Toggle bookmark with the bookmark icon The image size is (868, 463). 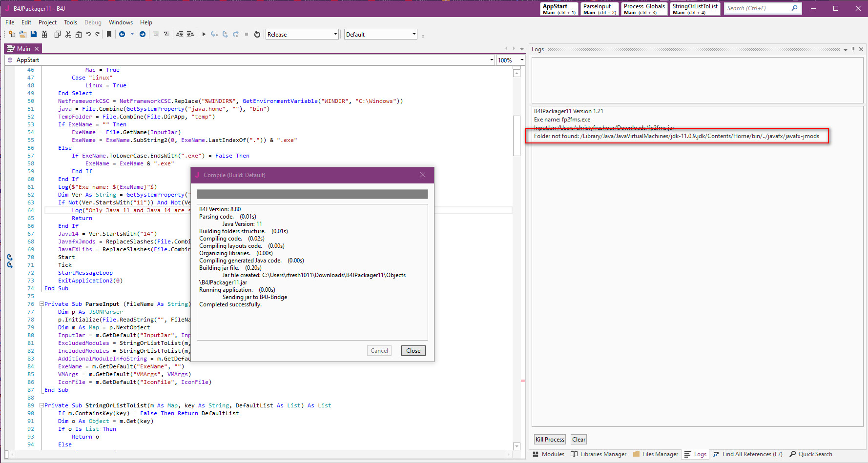[109, 34]
